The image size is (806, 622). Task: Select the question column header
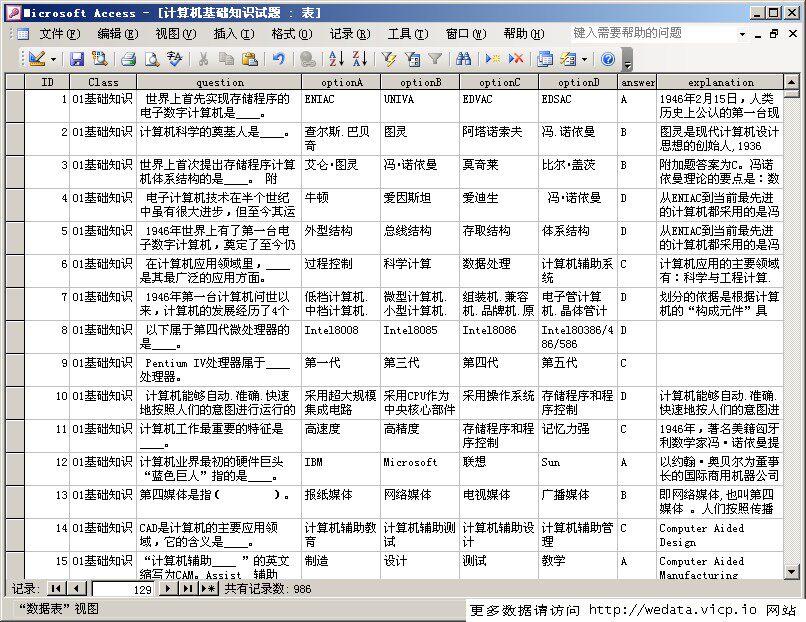pos(219,82)
